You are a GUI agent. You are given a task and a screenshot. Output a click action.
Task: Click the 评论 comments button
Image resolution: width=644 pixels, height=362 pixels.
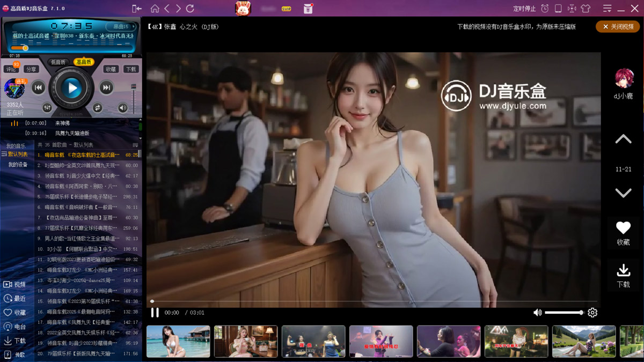click(x=11, y=70)
